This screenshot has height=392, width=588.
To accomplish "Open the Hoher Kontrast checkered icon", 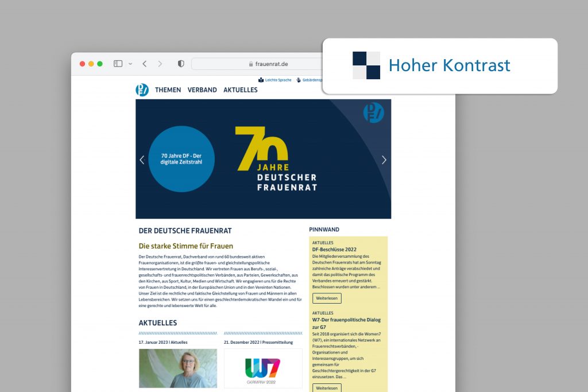I will 366,65.
